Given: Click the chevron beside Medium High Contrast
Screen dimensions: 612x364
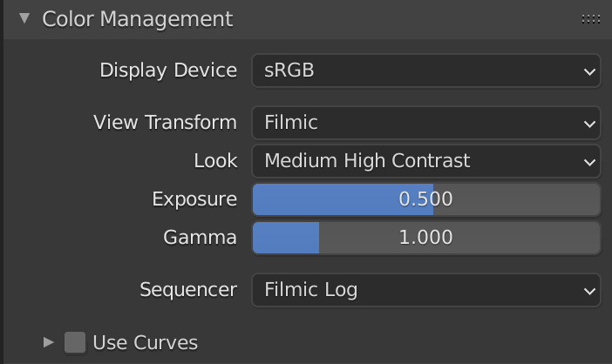Looking at the screenshot, I should (x=589, y=162).
